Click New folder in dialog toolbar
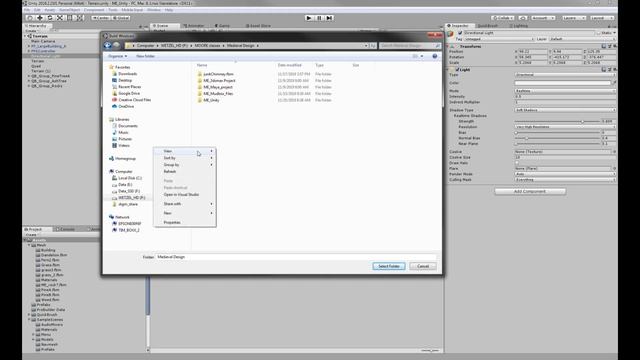The width and height of the screenshot is (640, 360). tap(145, 56)
